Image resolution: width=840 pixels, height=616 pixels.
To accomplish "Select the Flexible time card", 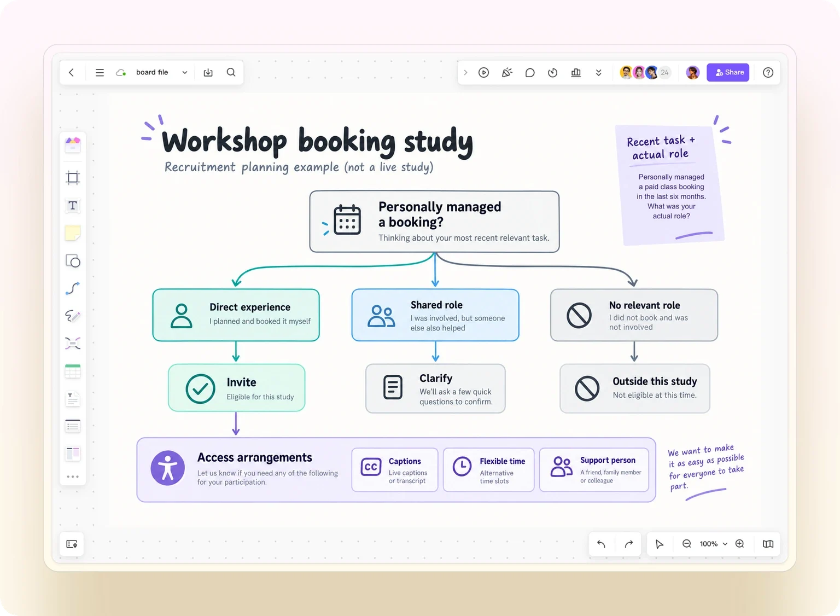I will click(488, 470).
